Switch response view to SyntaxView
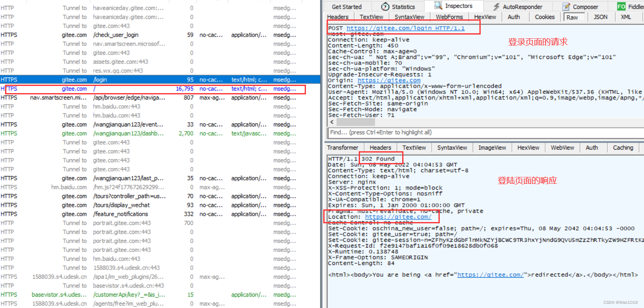 coord(452,147)
